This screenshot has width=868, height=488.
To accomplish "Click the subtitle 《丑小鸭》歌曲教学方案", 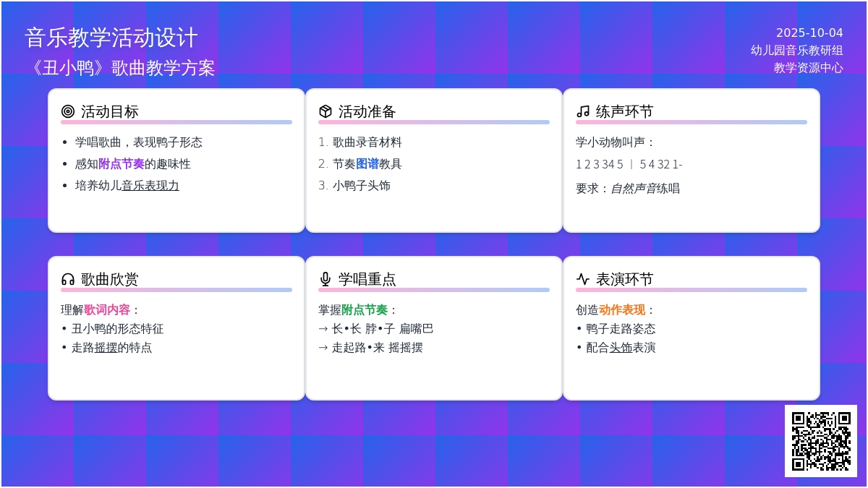I will coord(120,68).
